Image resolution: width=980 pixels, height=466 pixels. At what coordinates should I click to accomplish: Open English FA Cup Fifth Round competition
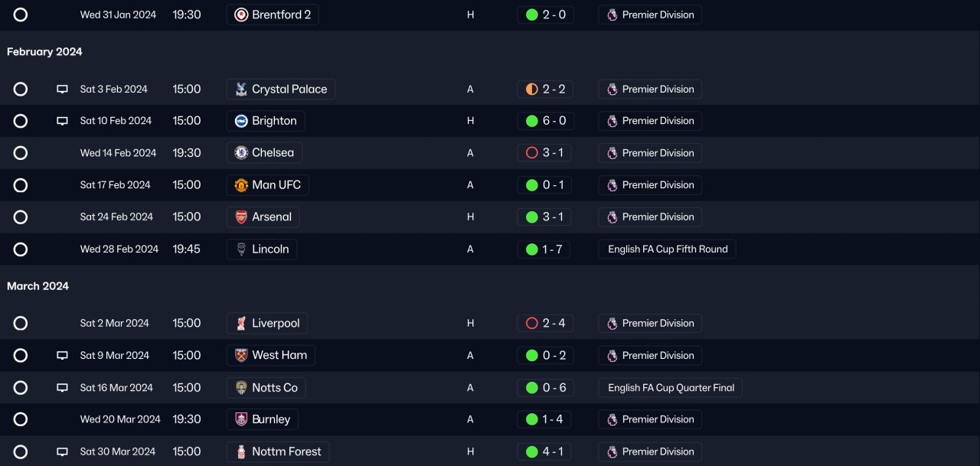[667, 249]
